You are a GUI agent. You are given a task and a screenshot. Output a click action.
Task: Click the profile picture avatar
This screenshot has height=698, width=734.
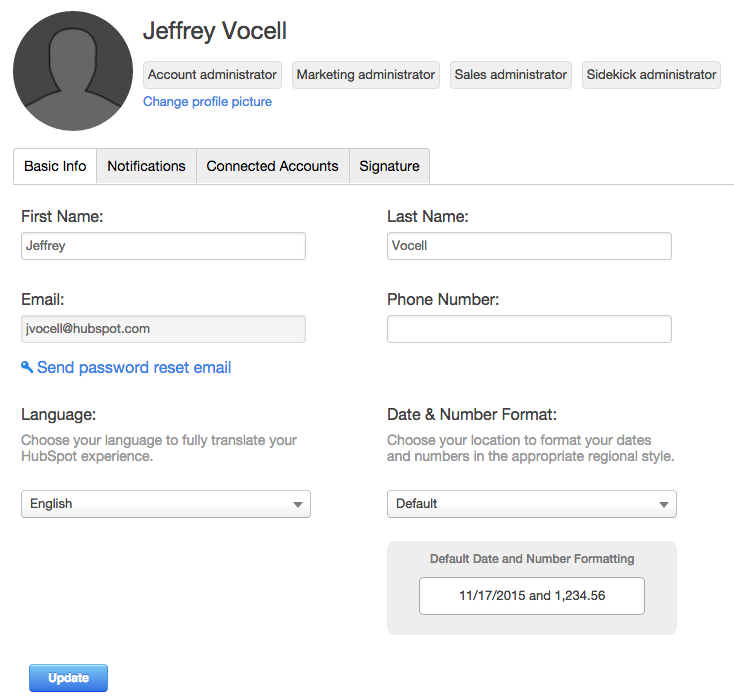[x=72, y=71]
